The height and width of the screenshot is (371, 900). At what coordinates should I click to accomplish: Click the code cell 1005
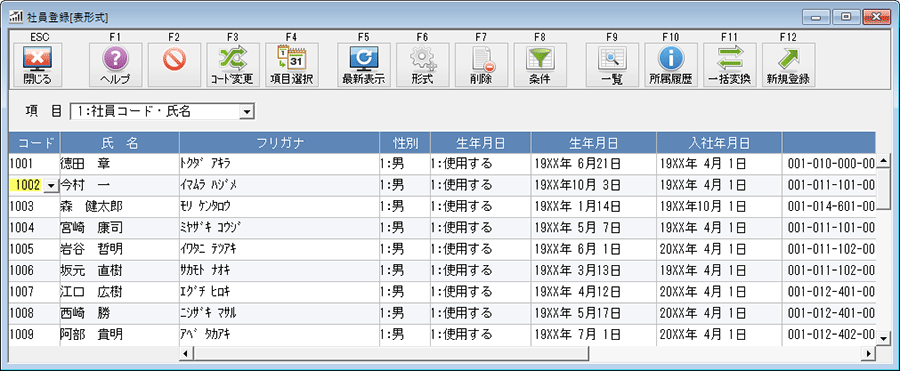(34, 249)
